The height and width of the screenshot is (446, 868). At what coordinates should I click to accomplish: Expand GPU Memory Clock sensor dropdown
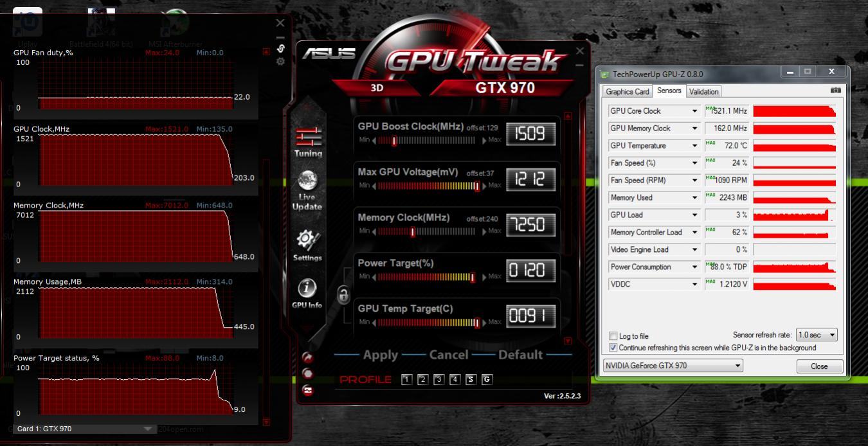coord(694,129)
